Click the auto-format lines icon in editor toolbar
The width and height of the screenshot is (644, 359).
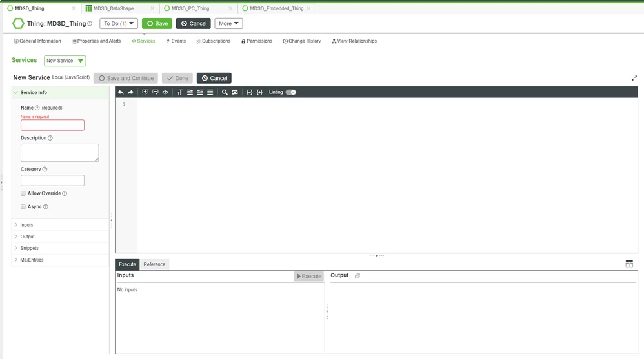210,92
